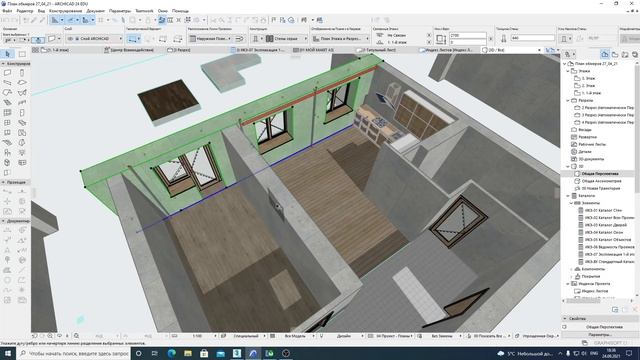Screen dimensions: 640x360
Task: Click the wall height field showing 2700
Action: click(468, 36)
